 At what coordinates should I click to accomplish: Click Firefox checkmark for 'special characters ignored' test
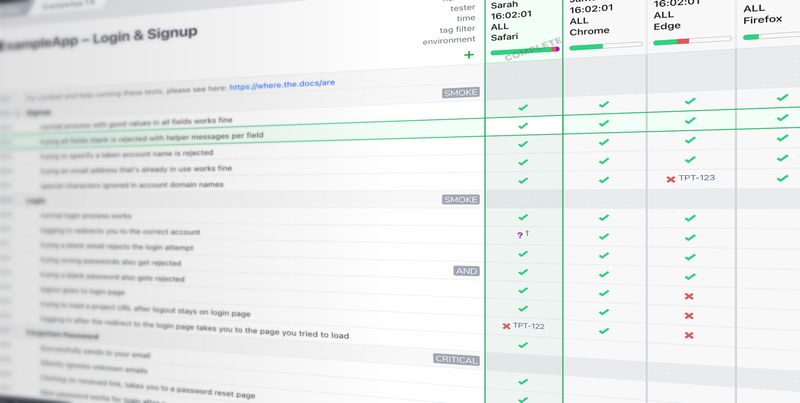coord(783,179)
